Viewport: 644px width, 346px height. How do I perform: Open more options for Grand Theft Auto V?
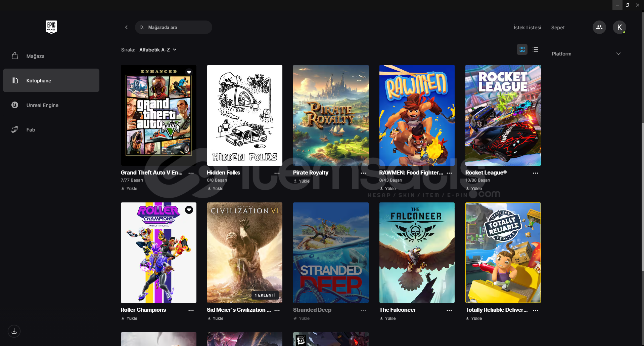(x=191, y=173)
